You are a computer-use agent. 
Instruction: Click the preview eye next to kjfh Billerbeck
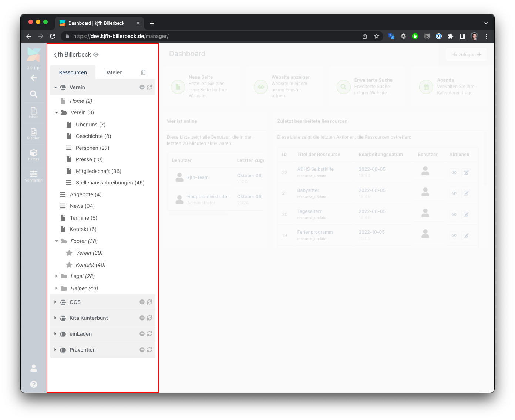[96, 55]
